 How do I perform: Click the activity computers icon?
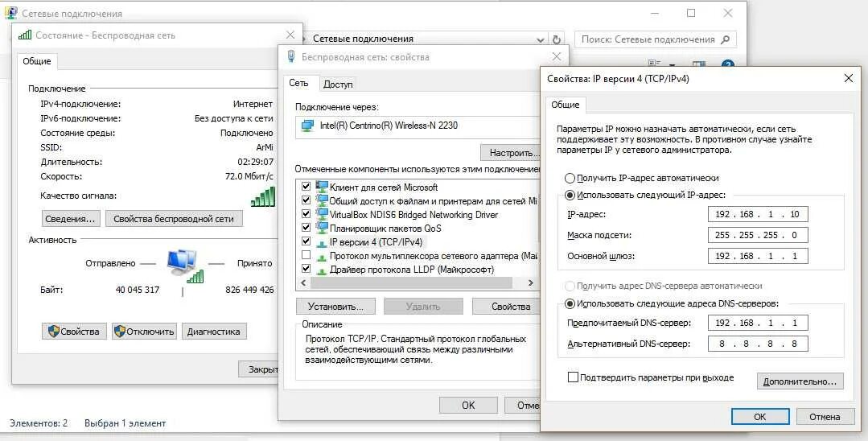(185, 266)
